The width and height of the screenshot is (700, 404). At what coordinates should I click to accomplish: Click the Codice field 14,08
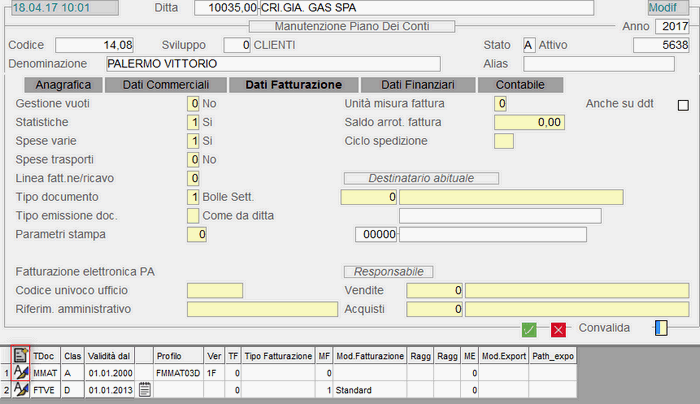[x=94, y=45]
